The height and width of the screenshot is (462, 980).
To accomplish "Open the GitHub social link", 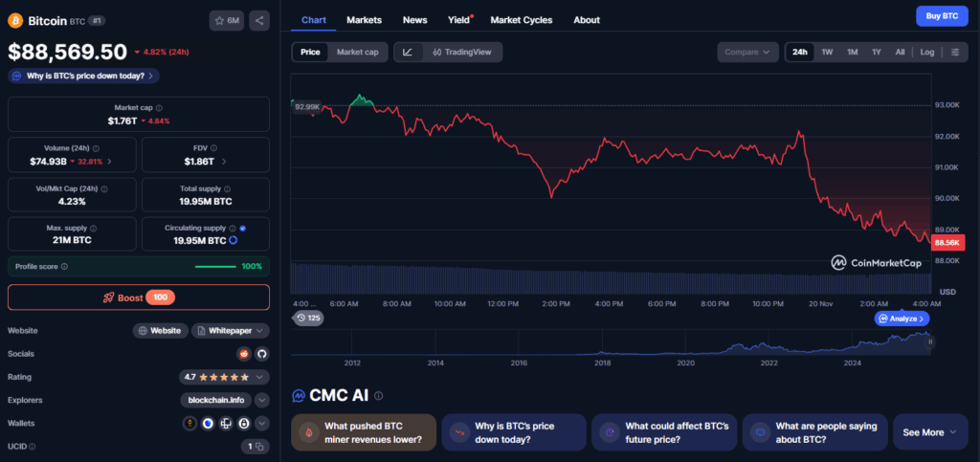I will [261, 354].
